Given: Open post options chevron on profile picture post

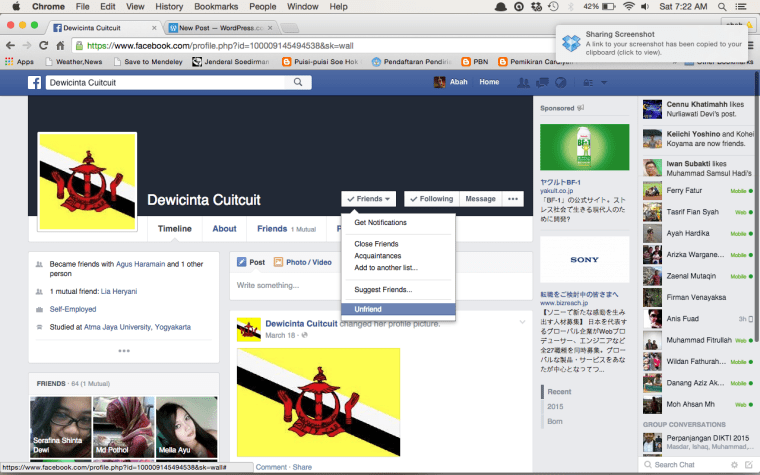Looking at the screenshot, I should pos(522,322).
